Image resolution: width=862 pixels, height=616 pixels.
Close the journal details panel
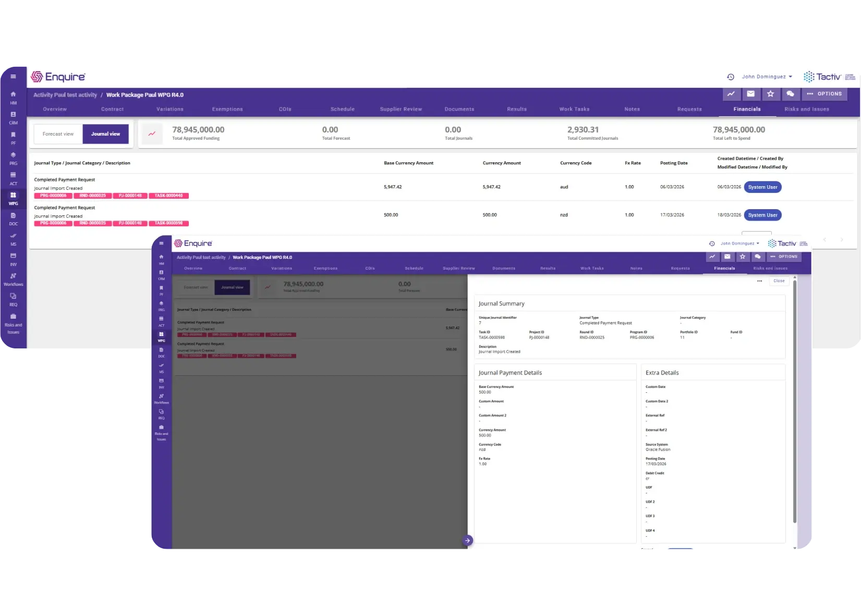pyautogui.click(x=779, y=281)
